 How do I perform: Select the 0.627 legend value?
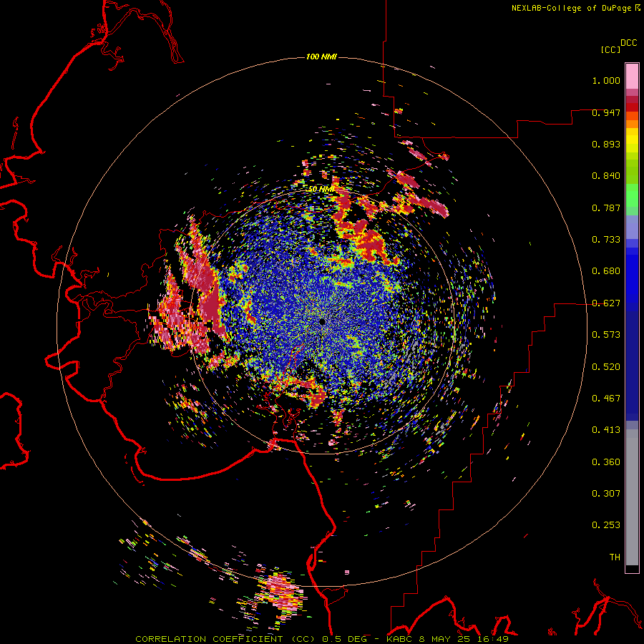[606, 303]
